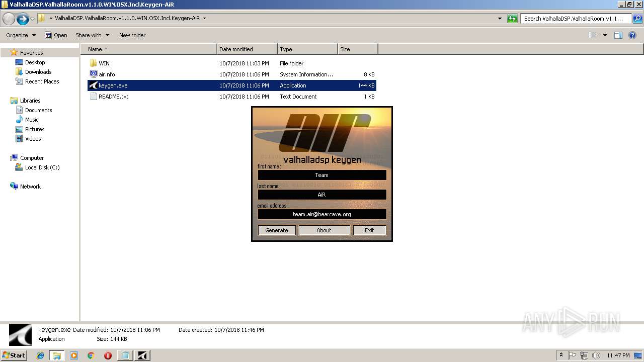Launch Google Chrome from taskbar
The height and width of the screenshot is (362, 644).
91,355
